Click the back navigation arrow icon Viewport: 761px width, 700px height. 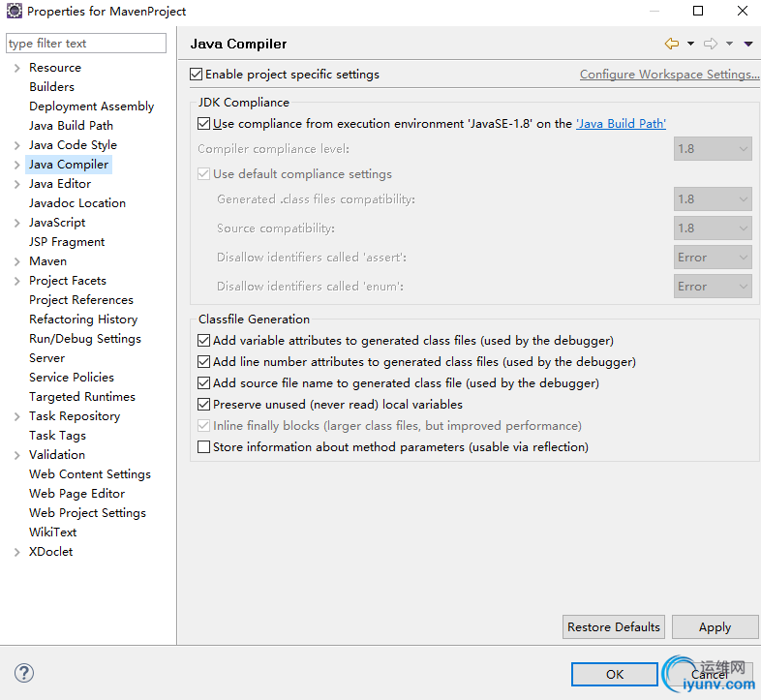pos(672,44)
